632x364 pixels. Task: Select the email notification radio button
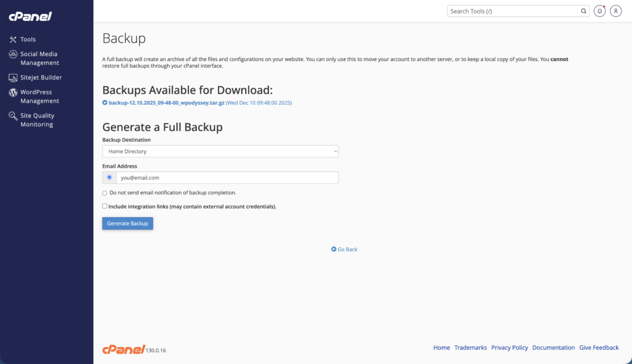click(109, 177)
